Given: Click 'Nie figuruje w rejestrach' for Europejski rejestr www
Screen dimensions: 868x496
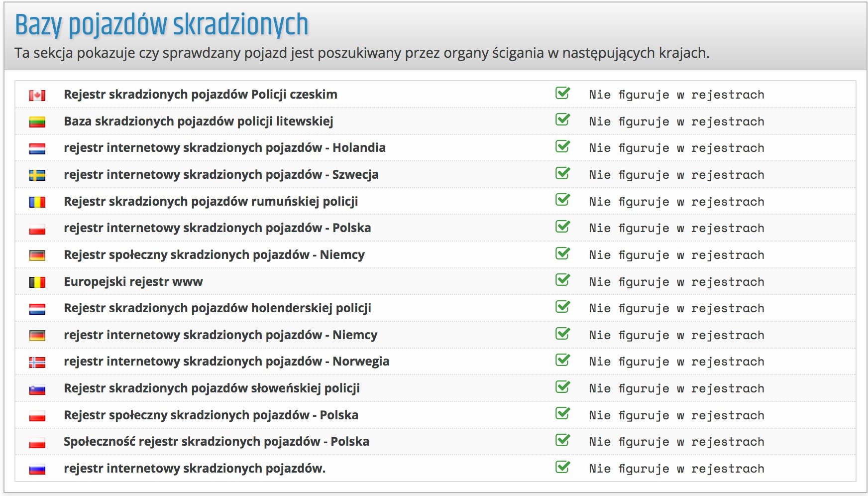Looking at the screenshot, I should click(676, 282).
